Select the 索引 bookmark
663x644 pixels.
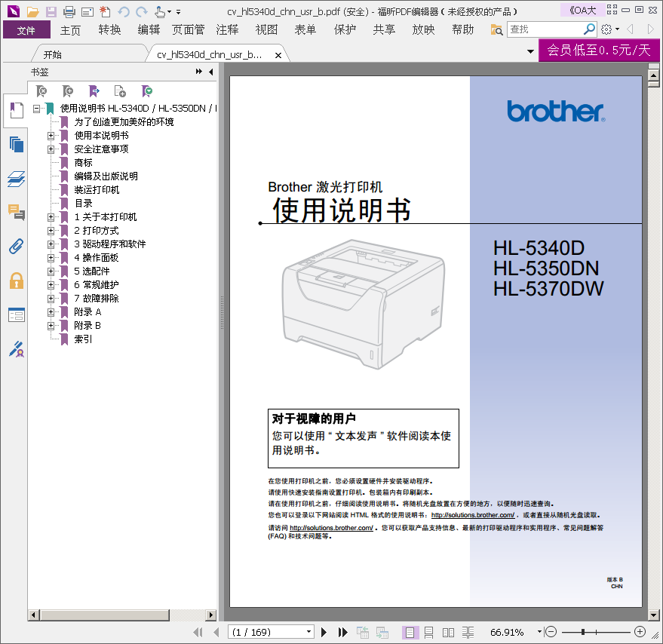click(x=83, y=339)
